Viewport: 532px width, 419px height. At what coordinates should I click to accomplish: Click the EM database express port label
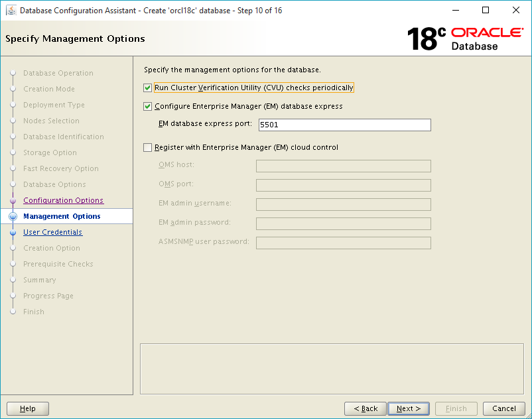(205, 124)
